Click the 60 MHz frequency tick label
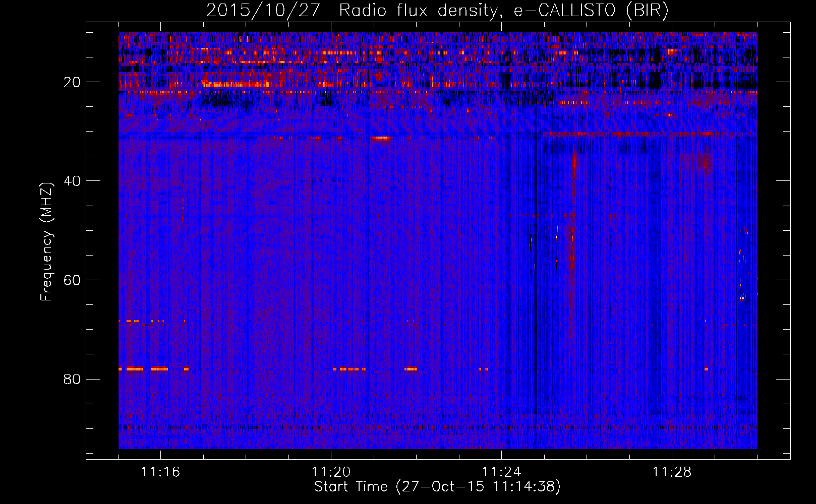This screenshot has height=504, width=816. tap(73, 280)
